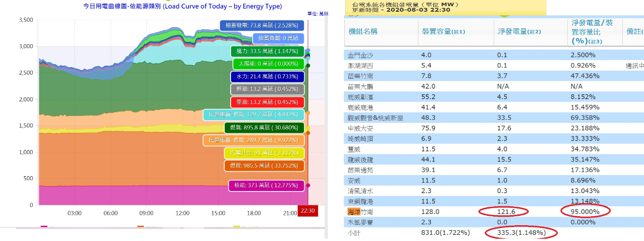
Task: Select the pink legend swatch below the chart
Action: coord(44,227)
